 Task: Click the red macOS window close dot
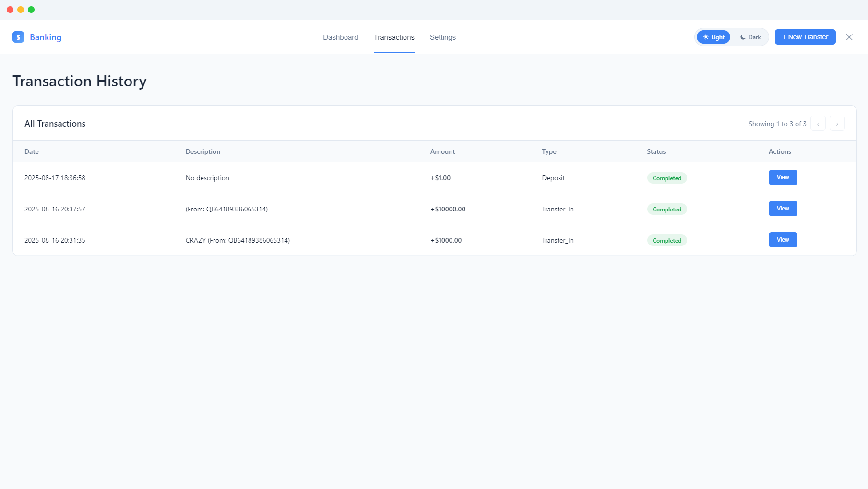pyautogui.click(x=10, y=10)
